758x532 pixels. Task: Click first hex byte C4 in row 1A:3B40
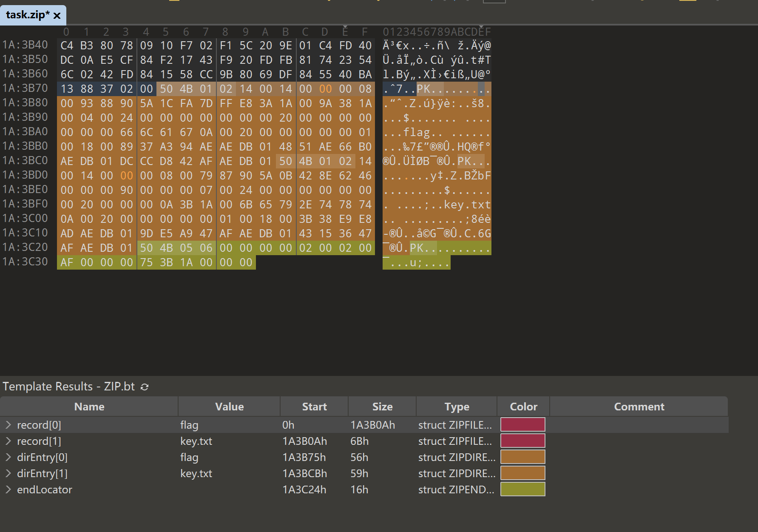pyautogui.click(x=67, y=46)
